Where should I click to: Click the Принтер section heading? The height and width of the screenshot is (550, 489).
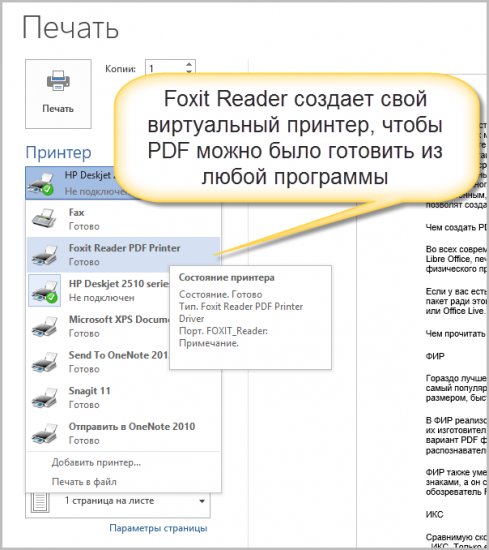pyautogui.click(x=59, y=153)
